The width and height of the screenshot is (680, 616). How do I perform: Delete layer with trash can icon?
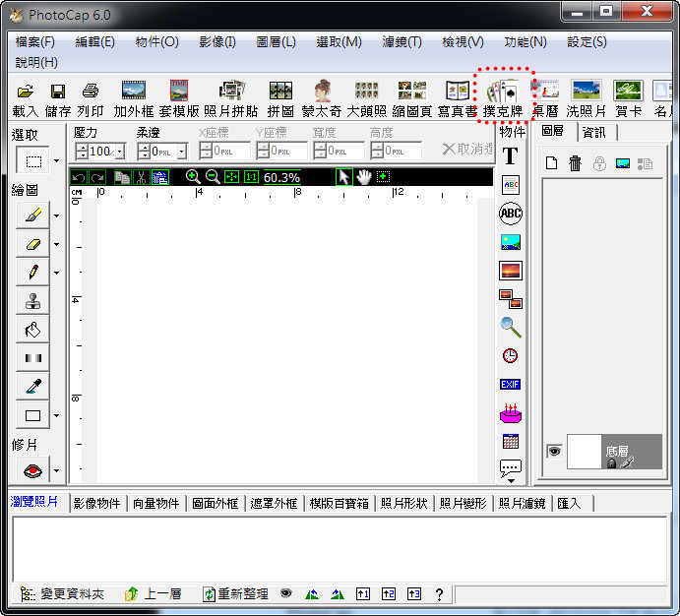point(575,163)
